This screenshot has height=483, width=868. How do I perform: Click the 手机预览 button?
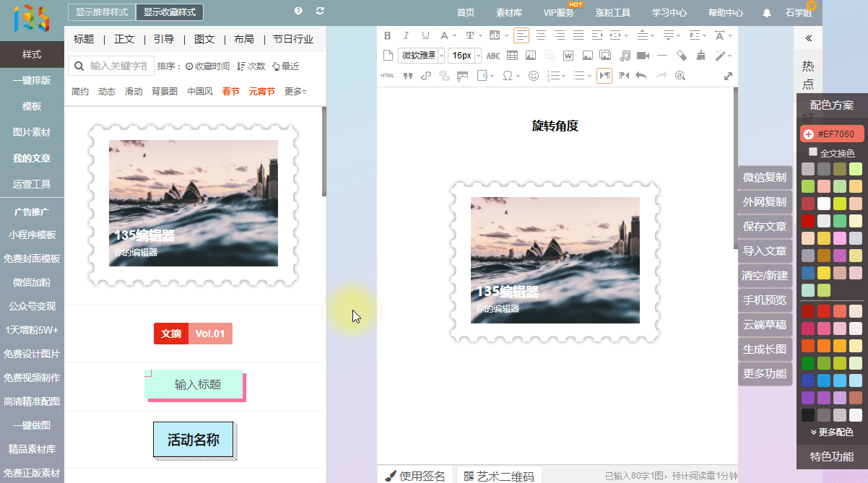[x=765, y=300]
